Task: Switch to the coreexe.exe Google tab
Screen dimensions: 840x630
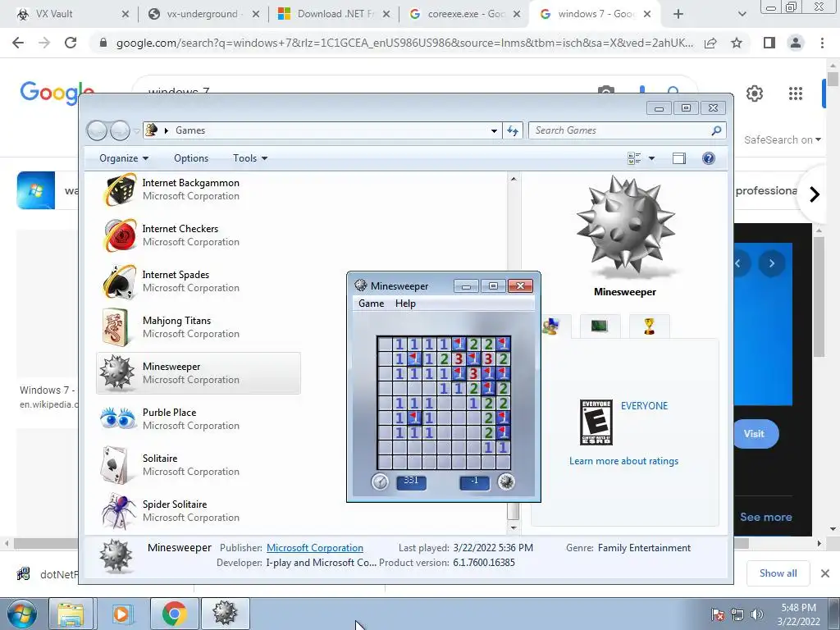Action: (x=466, y=14)
